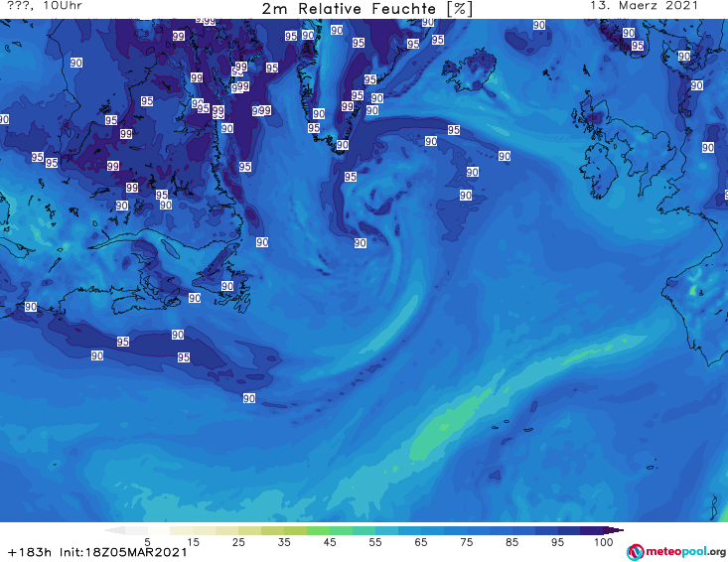Image resolution: width=728 pixels, height=562 pixels.
Task: Click the 'Init:18Z05MAR2021' model run text
Action: 123,552
